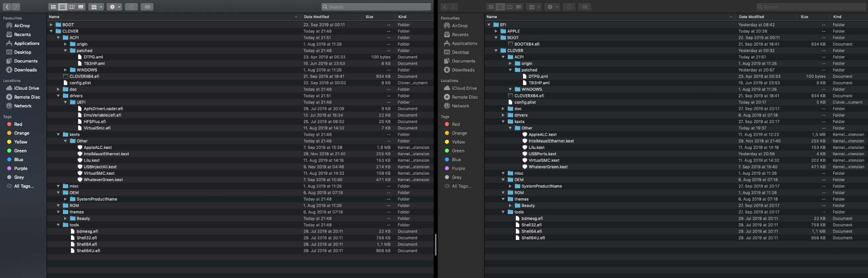Screen dimensions: 868x278
Task: Open the Group By dropdown in left window
Action: click(x=96, y=7)
